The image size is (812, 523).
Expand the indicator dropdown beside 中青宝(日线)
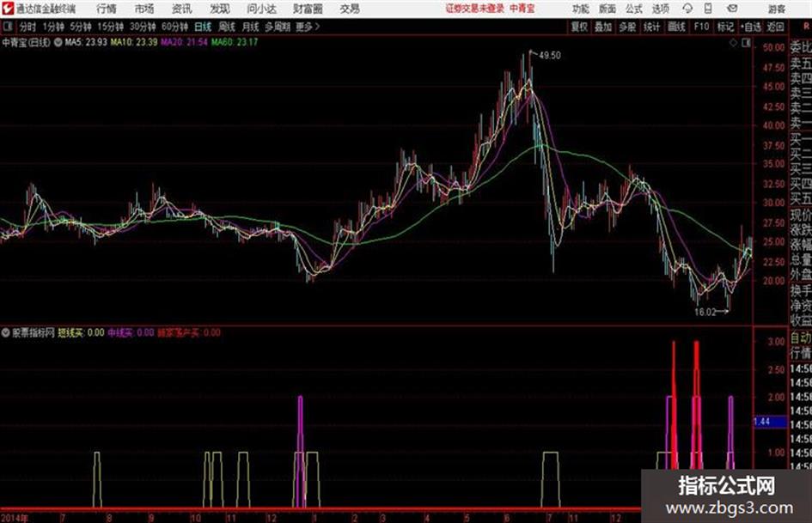(58, 42)
